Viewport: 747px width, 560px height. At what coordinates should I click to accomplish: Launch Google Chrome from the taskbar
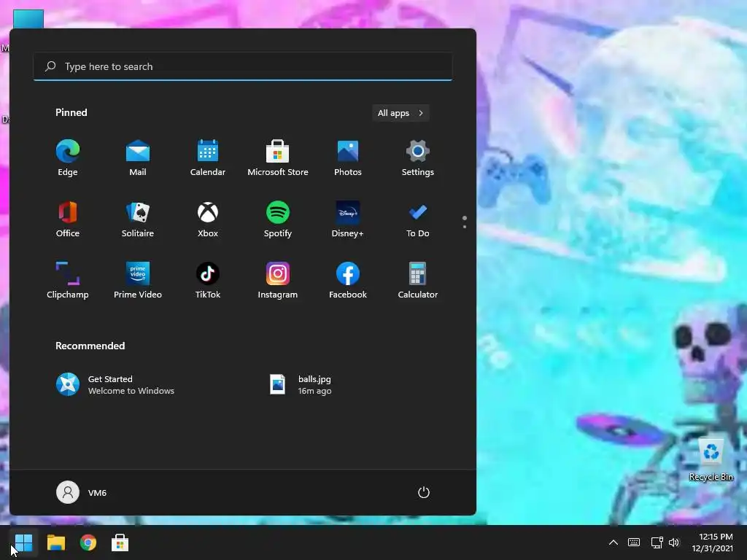pyautogui.click(x=88, y=542)
